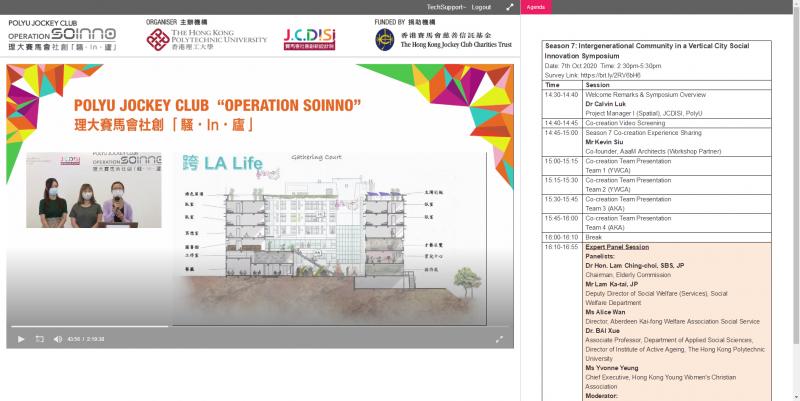The height and width of the screenshot is (401, 800).
Task: Select the 'Season 7: Intergenerational Community' agenda heading
Action: point(647,51)
